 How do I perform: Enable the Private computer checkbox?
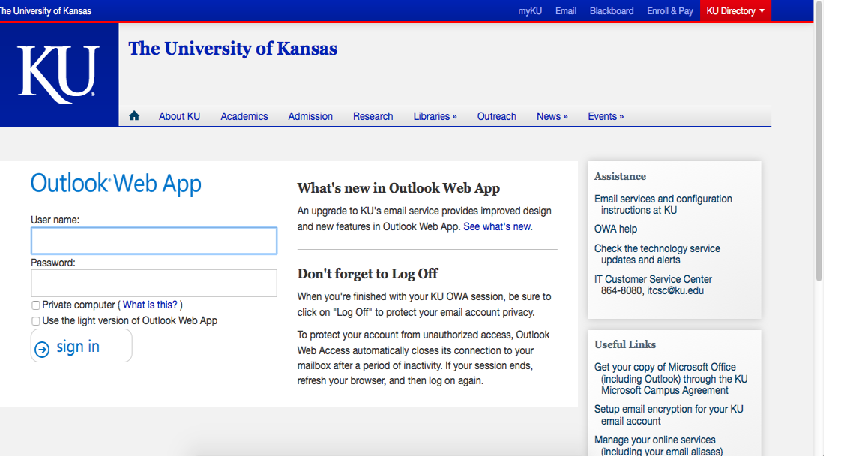[x=35, y=304]
